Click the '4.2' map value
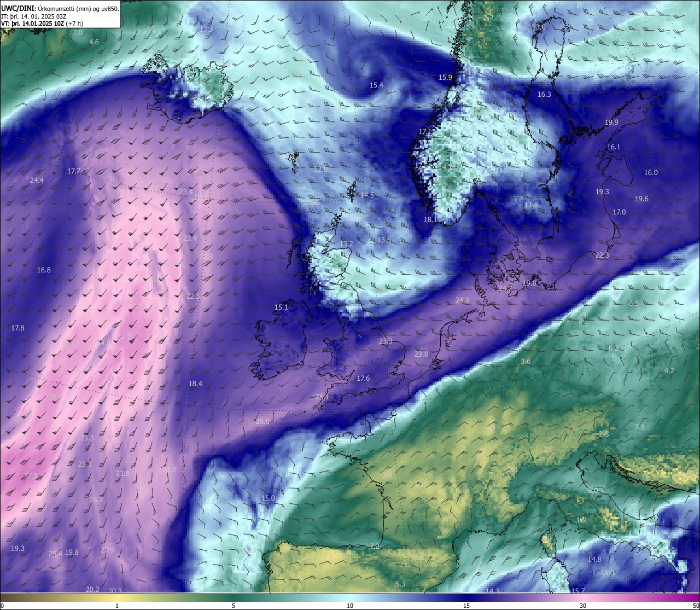The image size is (700, 610). (x=669, y=370)
